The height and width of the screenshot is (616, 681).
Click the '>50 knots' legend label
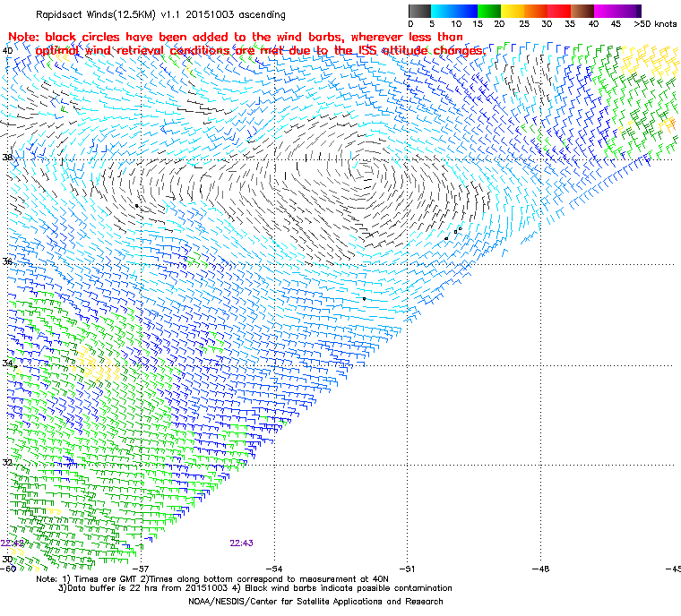[x=655, y=24]
